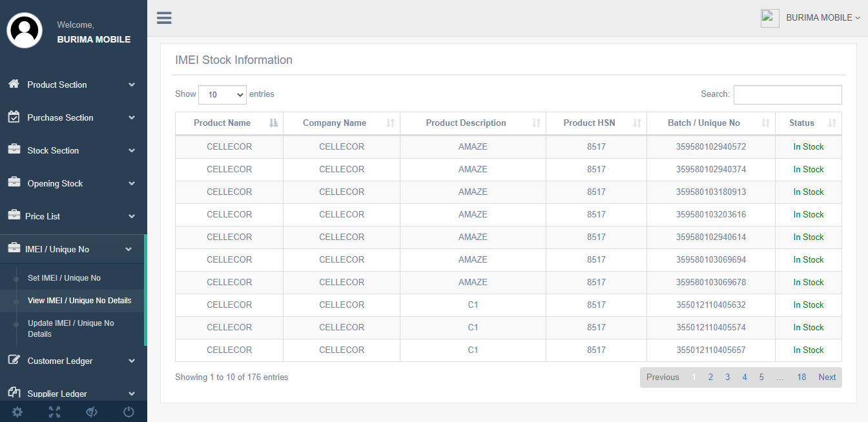
Task: Expand the Price List chevron
Action: [x=131, y=216]
